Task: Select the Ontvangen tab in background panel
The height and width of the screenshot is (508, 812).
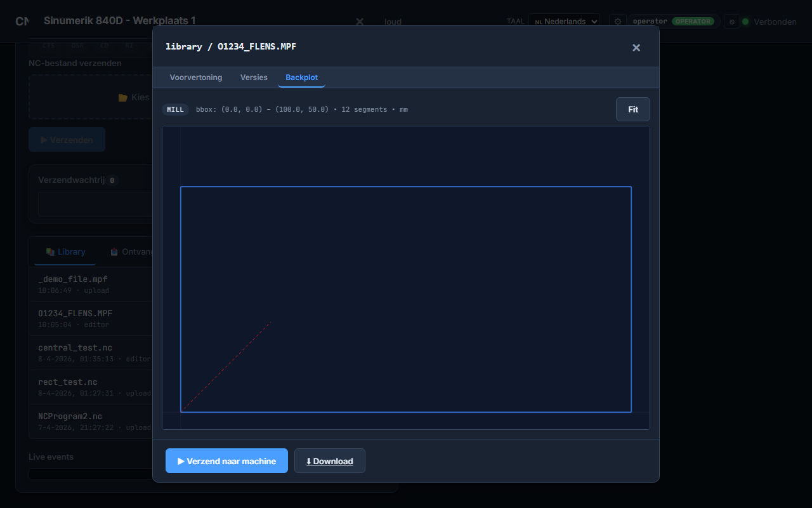Action: click(131, 251)
